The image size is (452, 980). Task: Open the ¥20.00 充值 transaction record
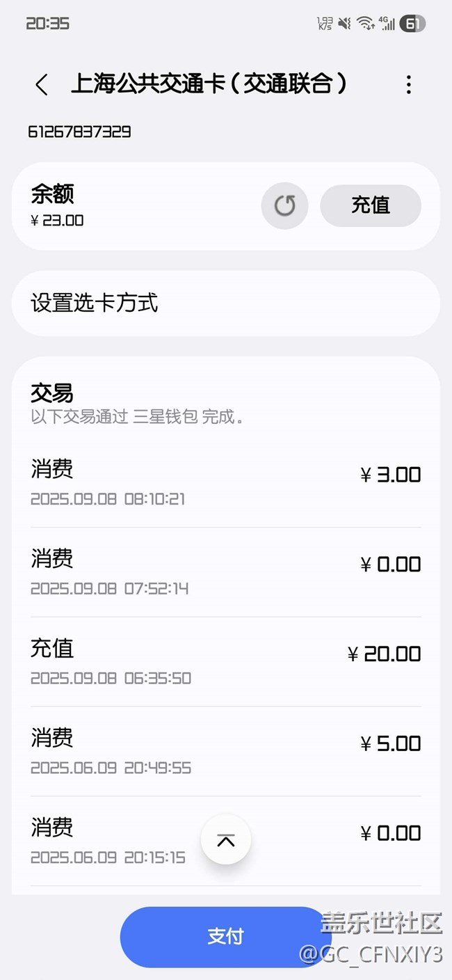(225, 662)
